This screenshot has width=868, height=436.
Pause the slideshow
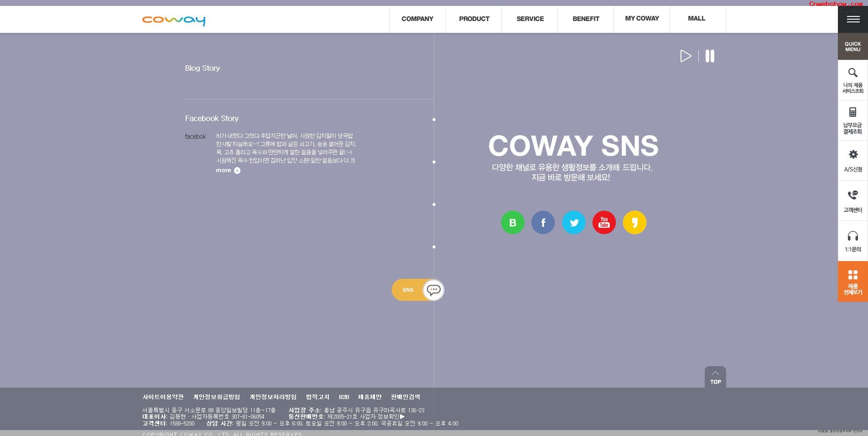710,56
